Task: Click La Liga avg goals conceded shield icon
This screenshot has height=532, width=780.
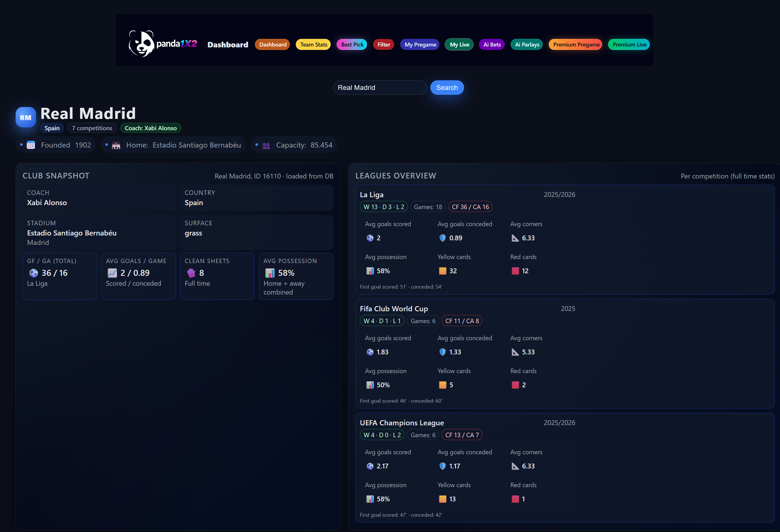Action: 442,238
